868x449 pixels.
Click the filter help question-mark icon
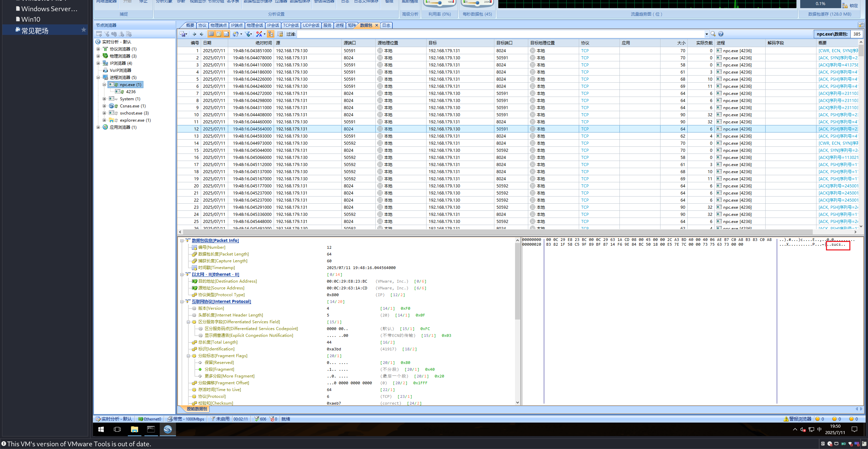(721, 34)
